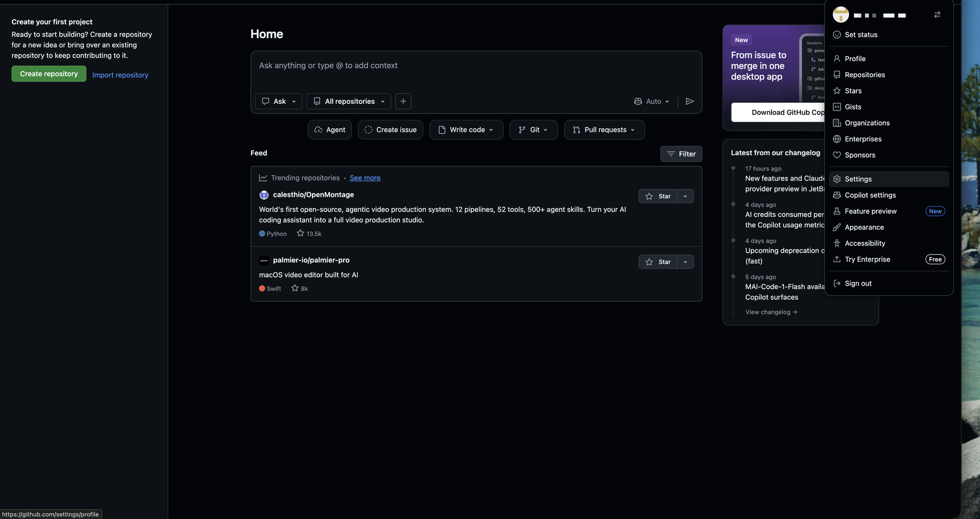Open Copilot settings menu item

pos(889,195)
